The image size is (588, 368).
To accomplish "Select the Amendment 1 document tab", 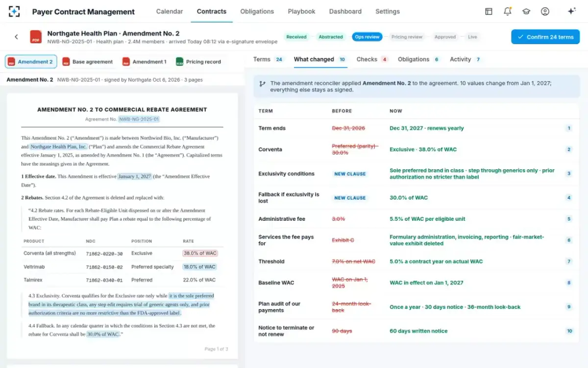I will click(145, 62).
